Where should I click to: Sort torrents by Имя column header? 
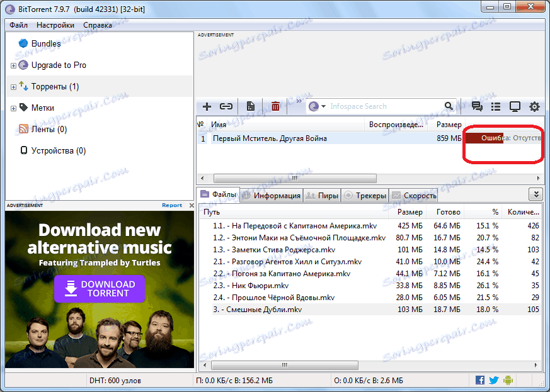[287, 125]
